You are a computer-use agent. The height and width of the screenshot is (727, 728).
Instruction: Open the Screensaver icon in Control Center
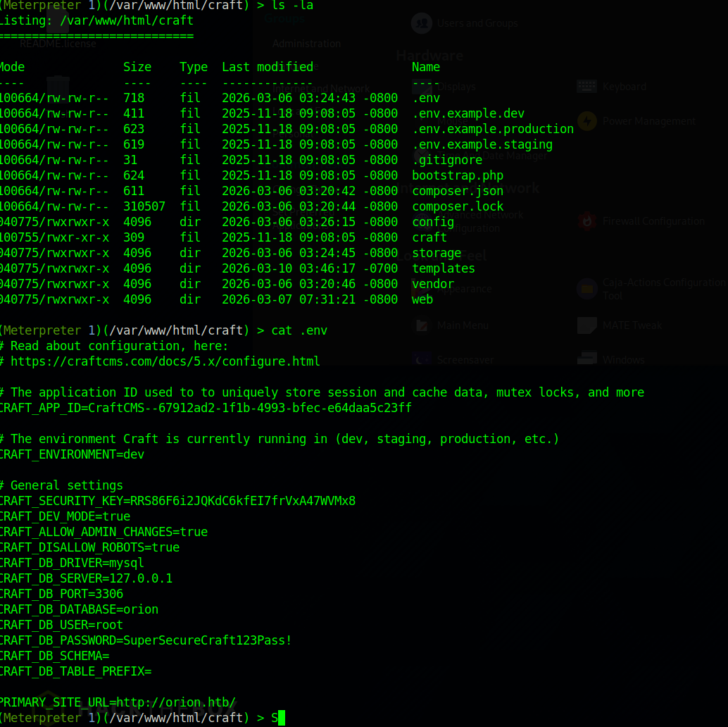pyautogui.click(x=422, y=359)
